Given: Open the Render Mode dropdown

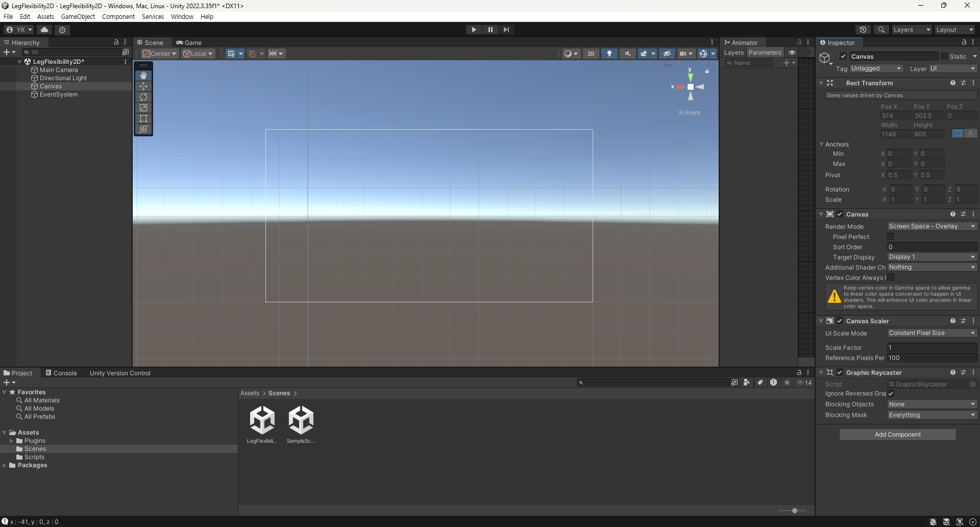Looking at the screenshot, I should (x=932, y=226).
